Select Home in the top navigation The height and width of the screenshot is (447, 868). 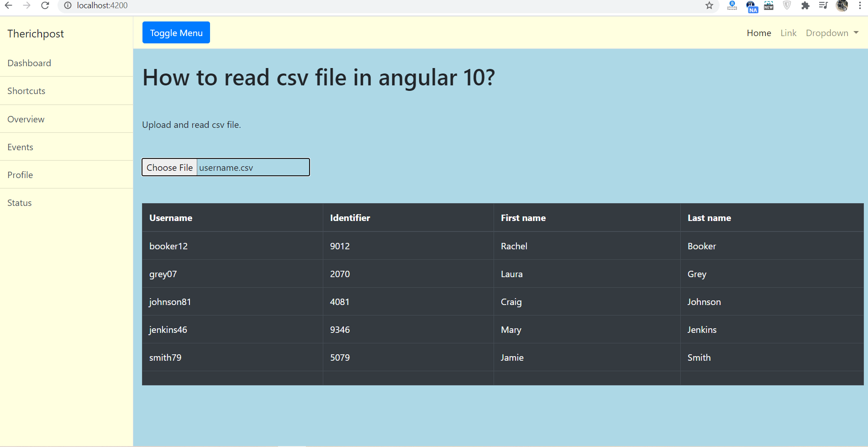(x=758, y=32)
